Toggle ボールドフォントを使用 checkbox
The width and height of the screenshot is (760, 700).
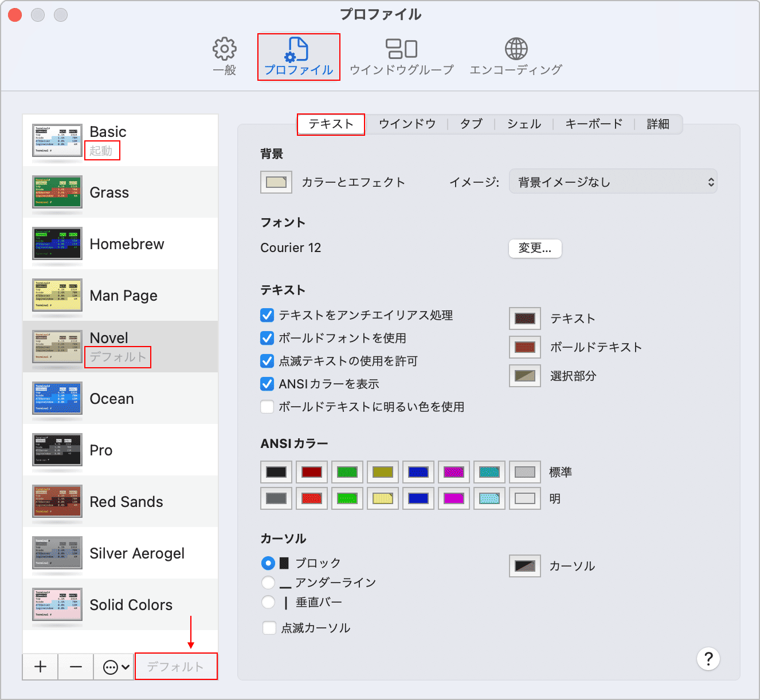tap(267, 338)
